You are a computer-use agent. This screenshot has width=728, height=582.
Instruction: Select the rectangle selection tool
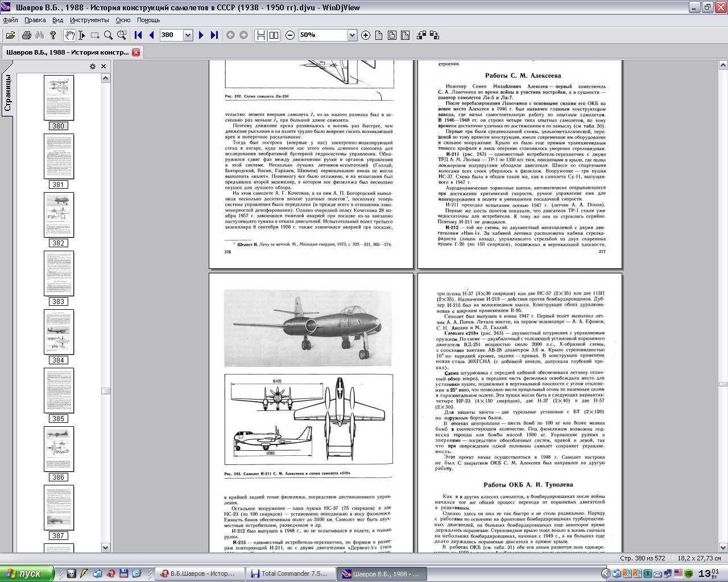point(95,35)
